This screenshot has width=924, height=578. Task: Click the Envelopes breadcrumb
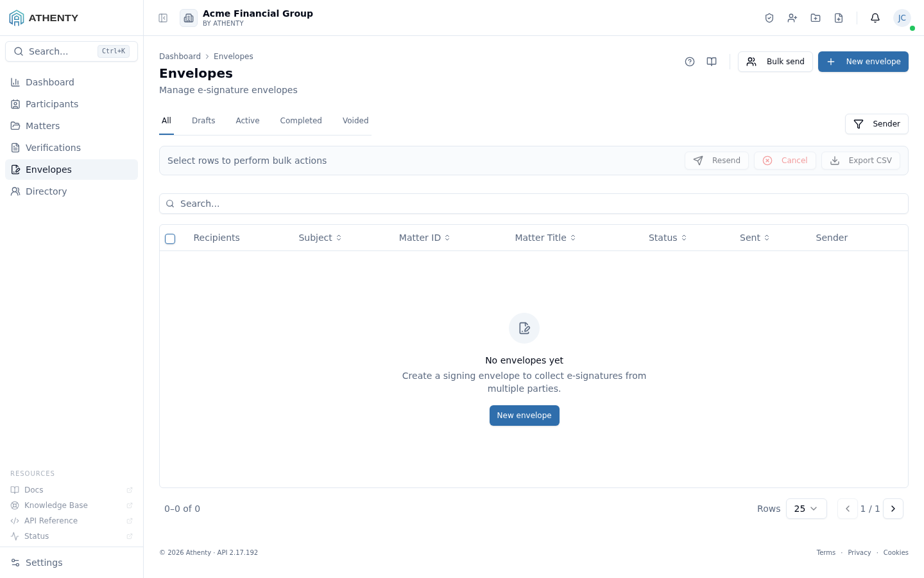234,57
